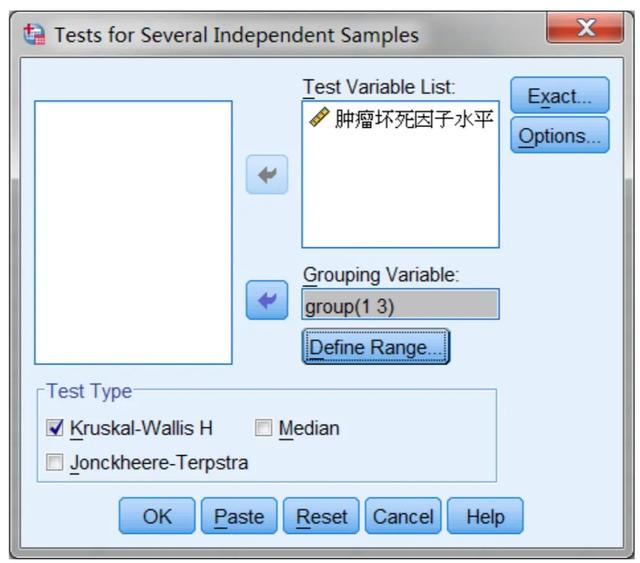
Task: Click inside the empty source variable list
Action: [133, 232]
